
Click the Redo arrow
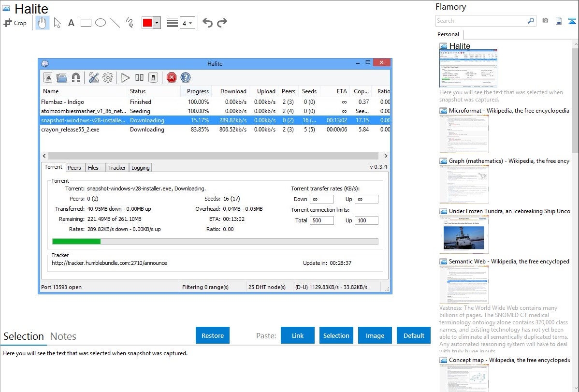click(x=222, y=23)
